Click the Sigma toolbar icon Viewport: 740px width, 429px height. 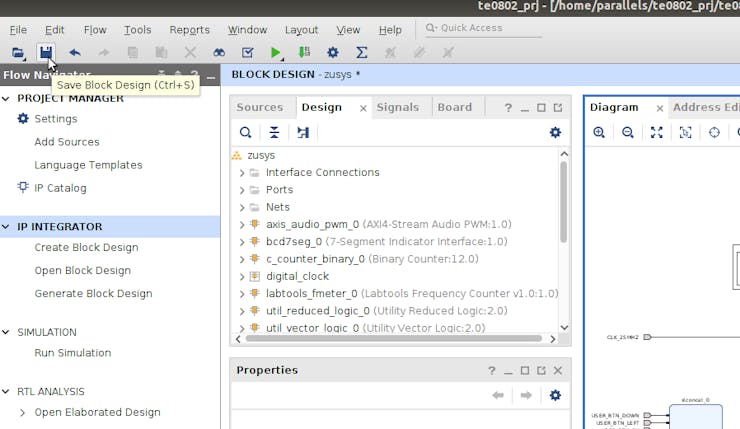362,52
